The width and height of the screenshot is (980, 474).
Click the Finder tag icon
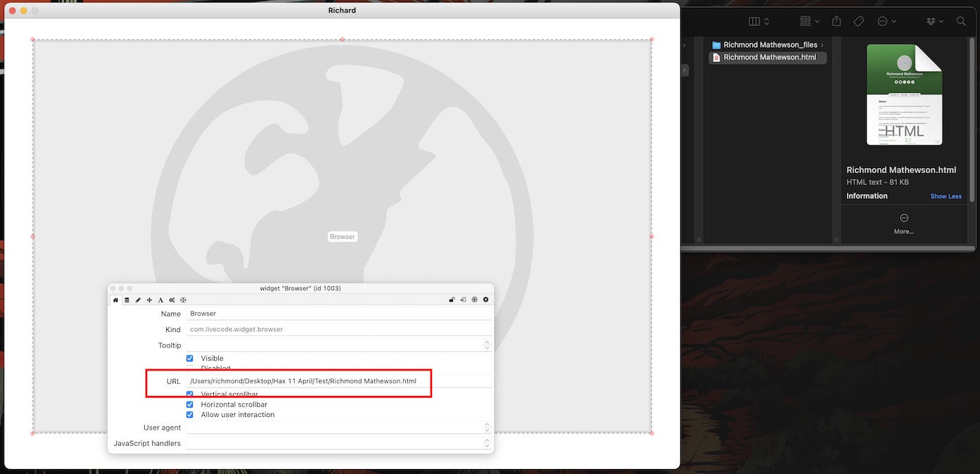tap(858, 22)
